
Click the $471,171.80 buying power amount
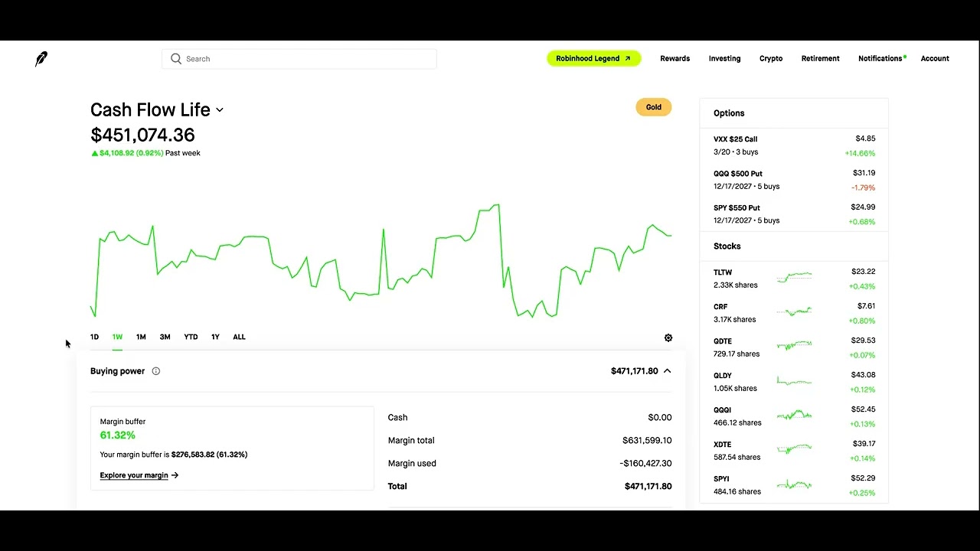point(634,371)
